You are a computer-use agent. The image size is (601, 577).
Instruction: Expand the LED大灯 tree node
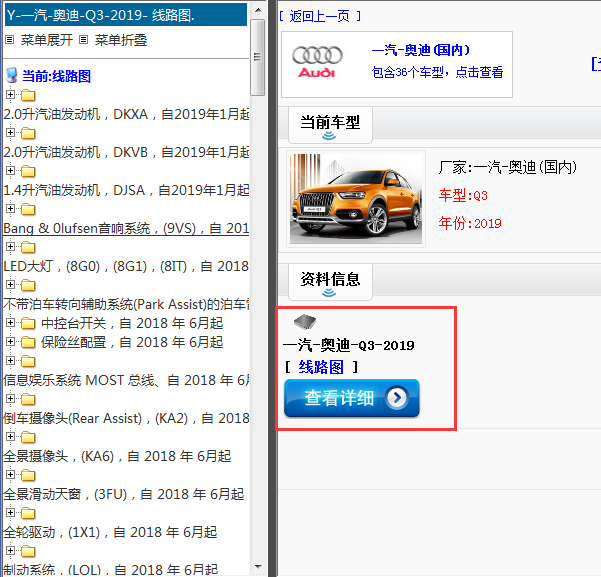[10, 247]
